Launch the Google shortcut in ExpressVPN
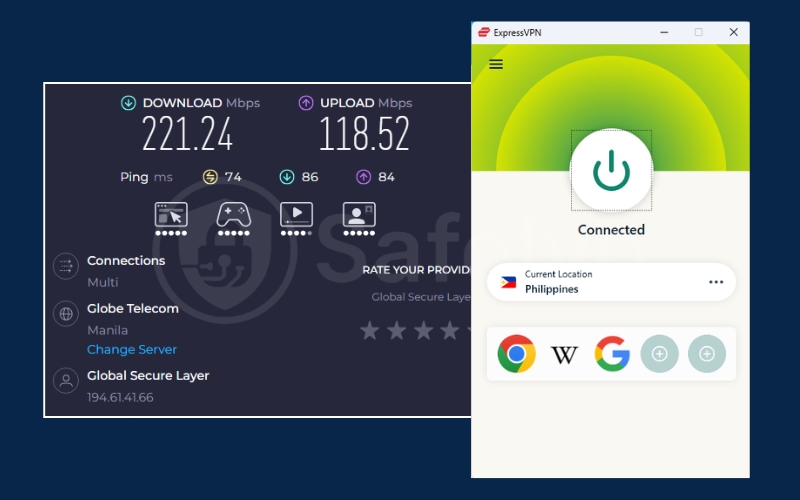 coord(612,354)
